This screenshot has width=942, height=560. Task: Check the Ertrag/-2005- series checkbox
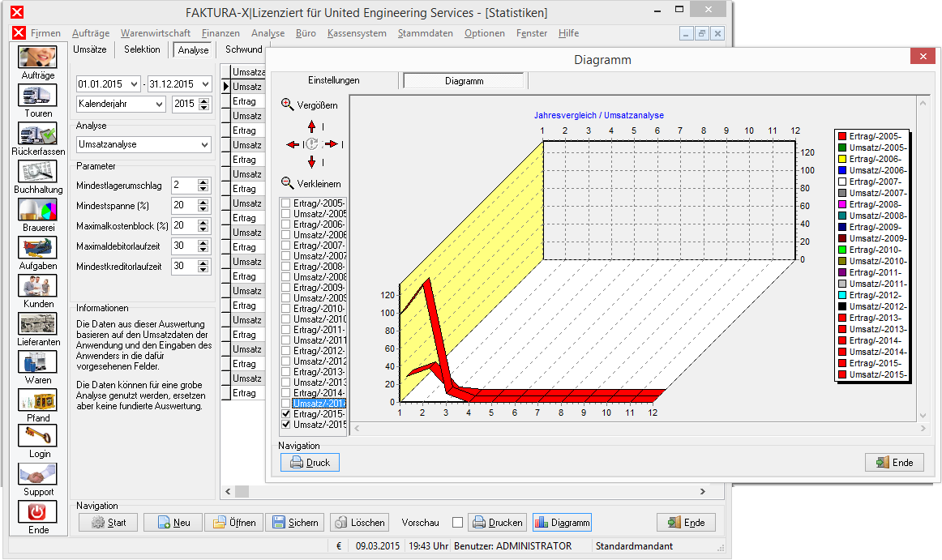click(286, 203)
